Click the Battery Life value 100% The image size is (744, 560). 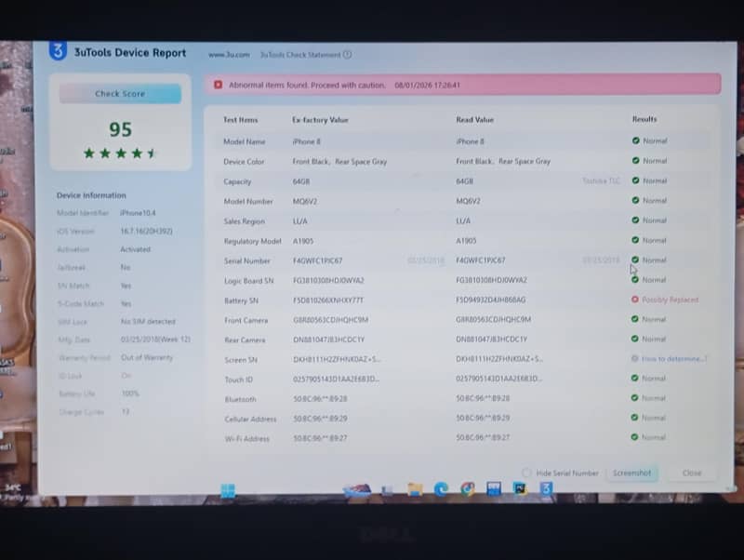coord(130,393)
